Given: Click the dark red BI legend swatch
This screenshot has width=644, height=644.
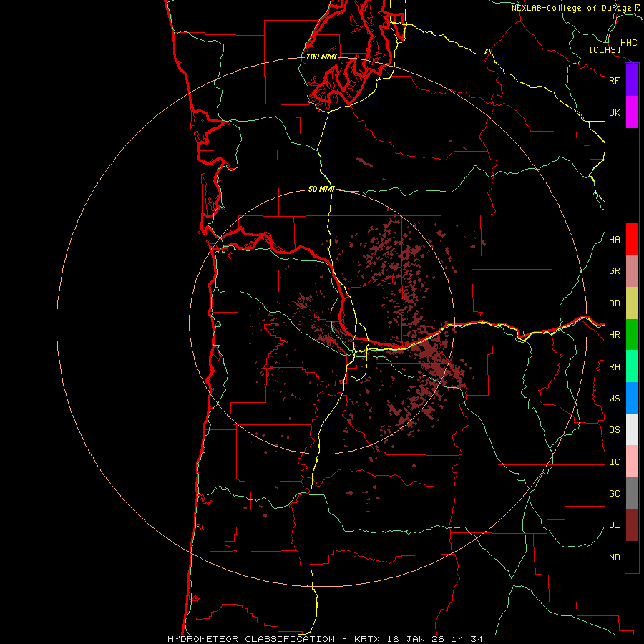Looking at the screenshot, I should point(632,525).
